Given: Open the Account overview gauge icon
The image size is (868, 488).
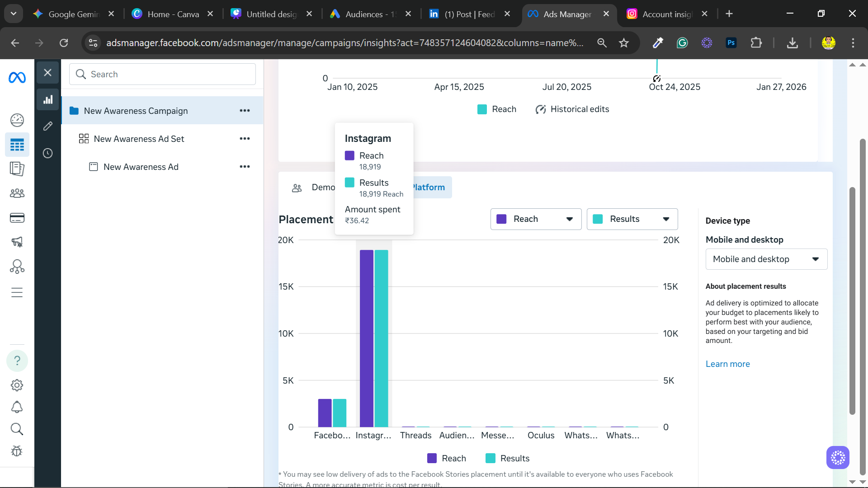Looking at the screenshot, I should click(x=17, y=120).
